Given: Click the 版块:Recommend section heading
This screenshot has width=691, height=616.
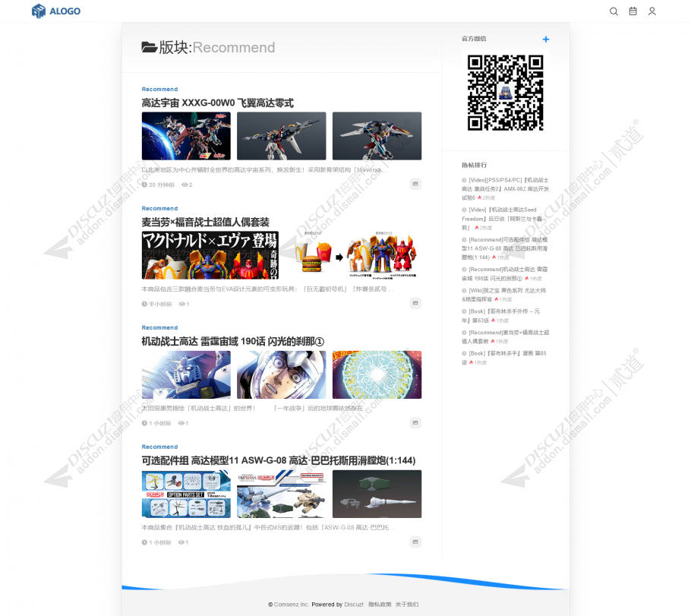Looking at the screenshot, I should [209, 47].
